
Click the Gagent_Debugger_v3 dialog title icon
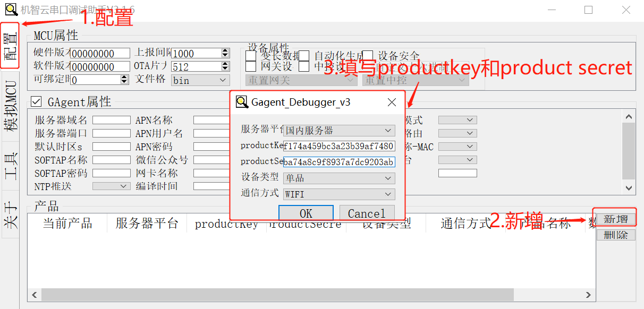242,102
